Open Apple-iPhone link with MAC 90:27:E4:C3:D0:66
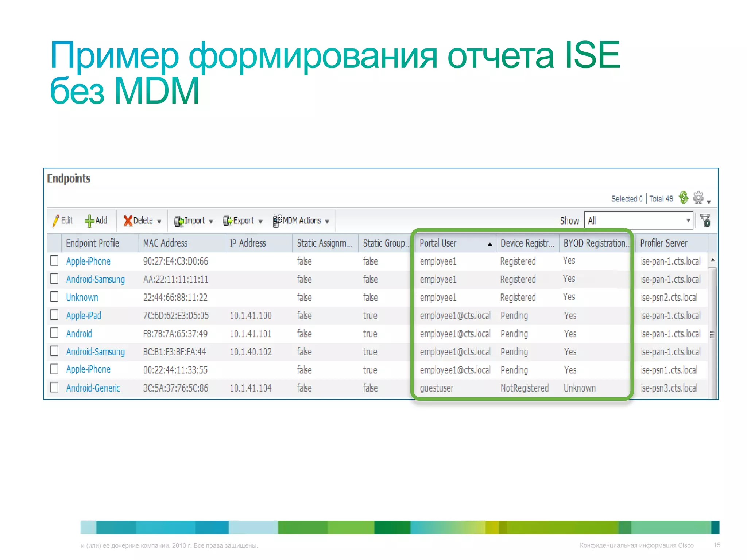The image size is (747, 560). pyautogui.click(x=88, y=261)
